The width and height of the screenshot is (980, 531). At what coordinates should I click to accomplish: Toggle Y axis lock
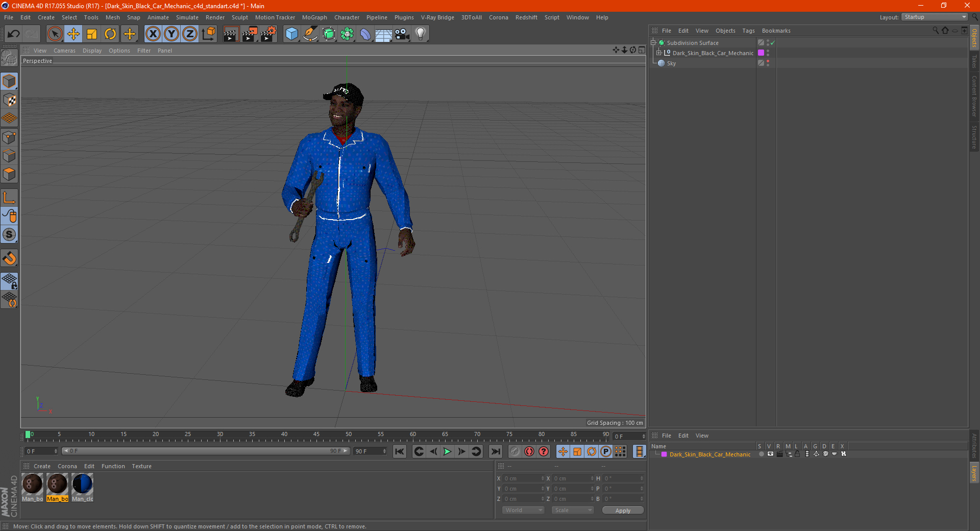click(x=171, y=34)
